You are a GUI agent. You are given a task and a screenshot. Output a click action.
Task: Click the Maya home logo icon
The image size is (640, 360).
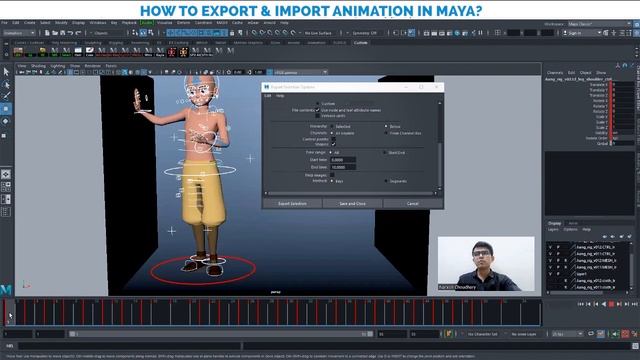pyautogui.click(x=6, y=290)
